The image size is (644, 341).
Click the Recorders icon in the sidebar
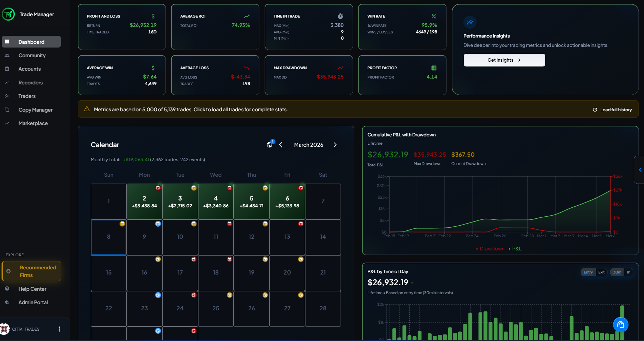[x=7, y=82]
